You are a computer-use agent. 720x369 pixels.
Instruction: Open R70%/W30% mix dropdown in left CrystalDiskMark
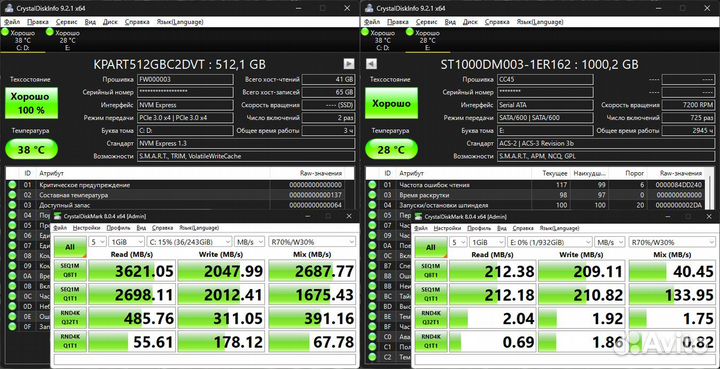tap(312, 242)
